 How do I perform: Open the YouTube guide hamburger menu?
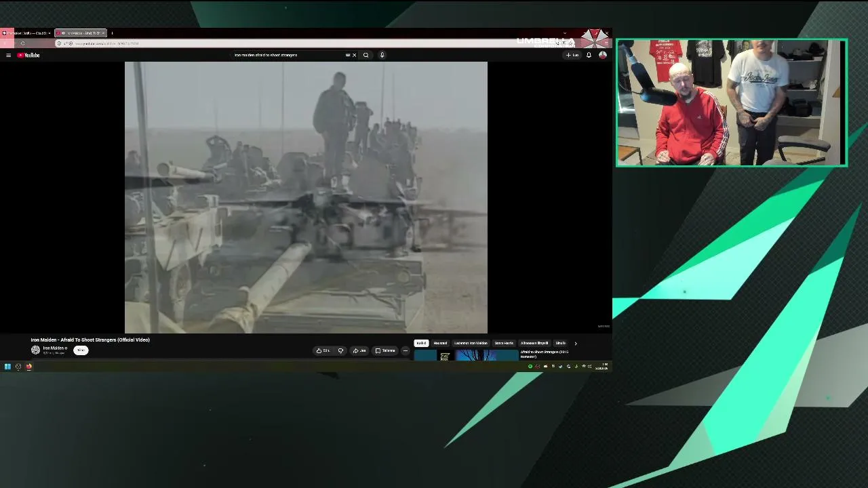click(8, 55)
